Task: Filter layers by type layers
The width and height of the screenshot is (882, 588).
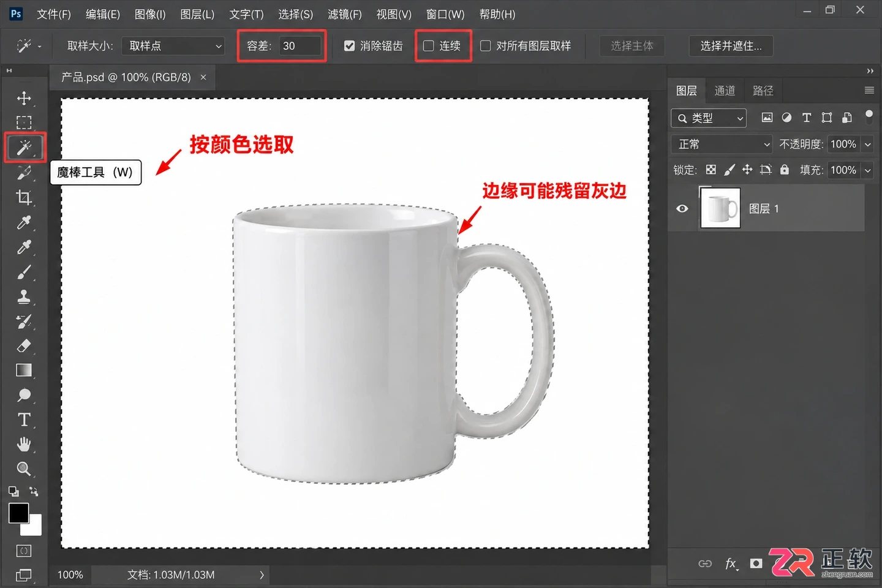Action: pyautogui.click(x=807, y=118)
